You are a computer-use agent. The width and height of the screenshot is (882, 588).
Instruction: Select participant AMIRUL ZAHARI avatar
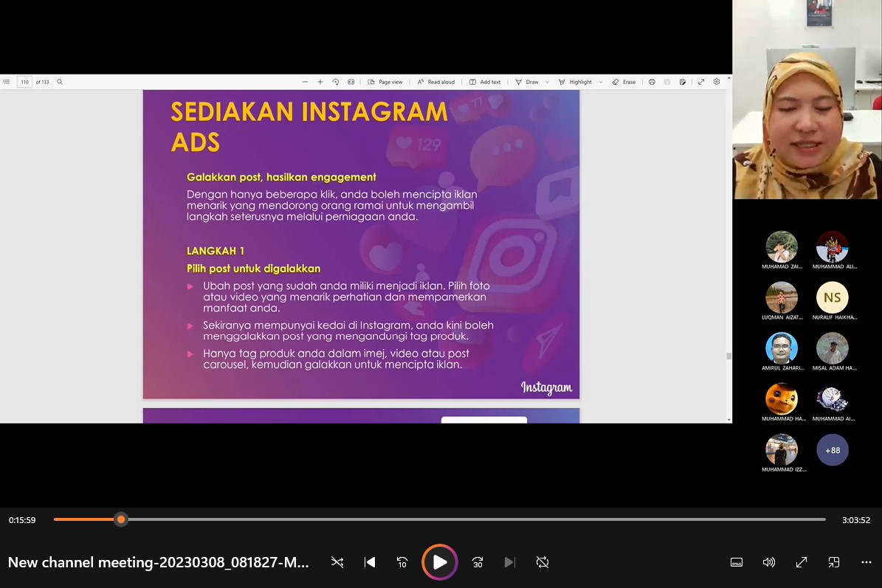coord(782,347)
